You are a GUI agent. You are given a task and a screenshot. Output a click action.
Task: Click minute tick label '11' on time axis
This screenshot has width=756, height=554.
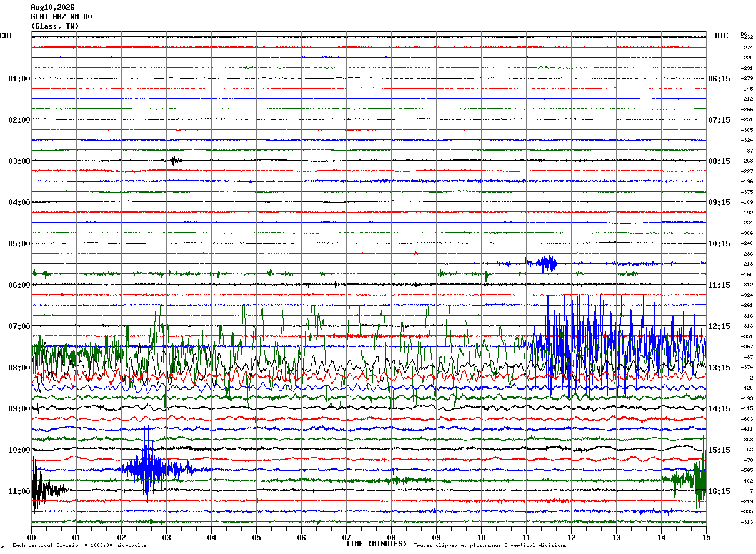coord(527,538)
